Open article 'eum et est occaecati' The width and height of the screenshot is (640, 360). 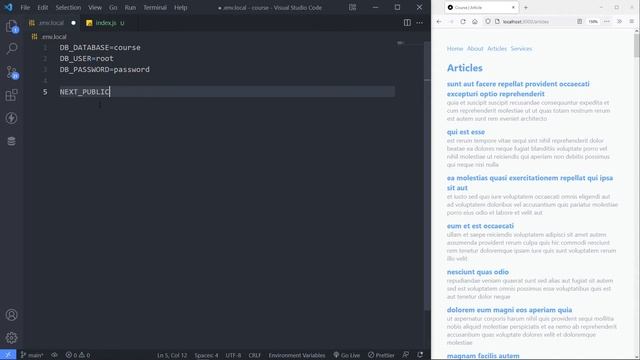coord(480,226)
